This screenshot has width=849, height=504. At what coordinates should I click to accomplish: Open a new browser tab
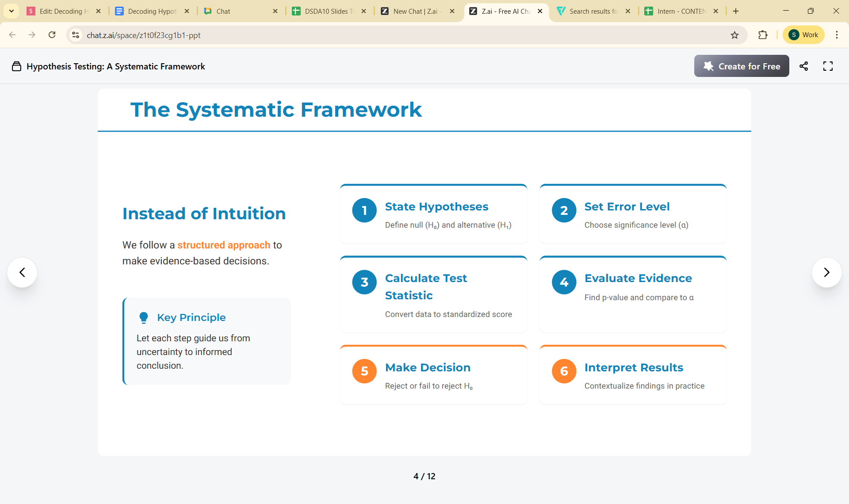coord(736,11)
